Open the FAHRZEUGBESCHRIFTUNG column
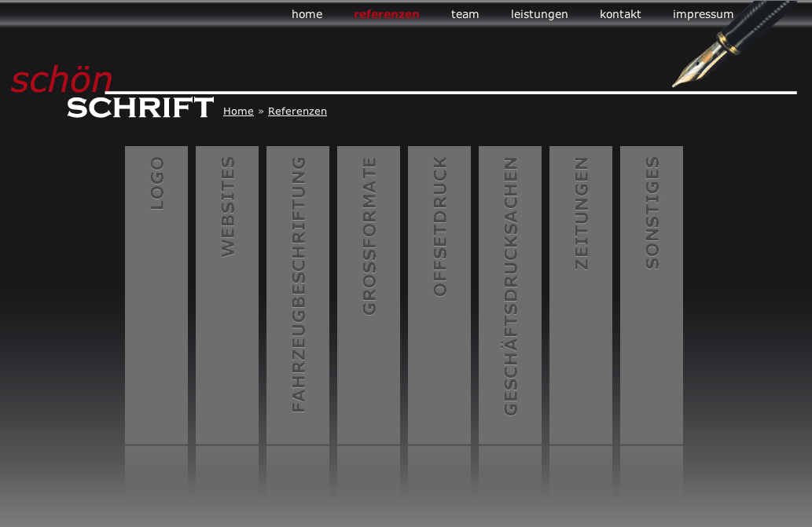The width and height of the screenshot is (812, 527). (x=298, y=295)
